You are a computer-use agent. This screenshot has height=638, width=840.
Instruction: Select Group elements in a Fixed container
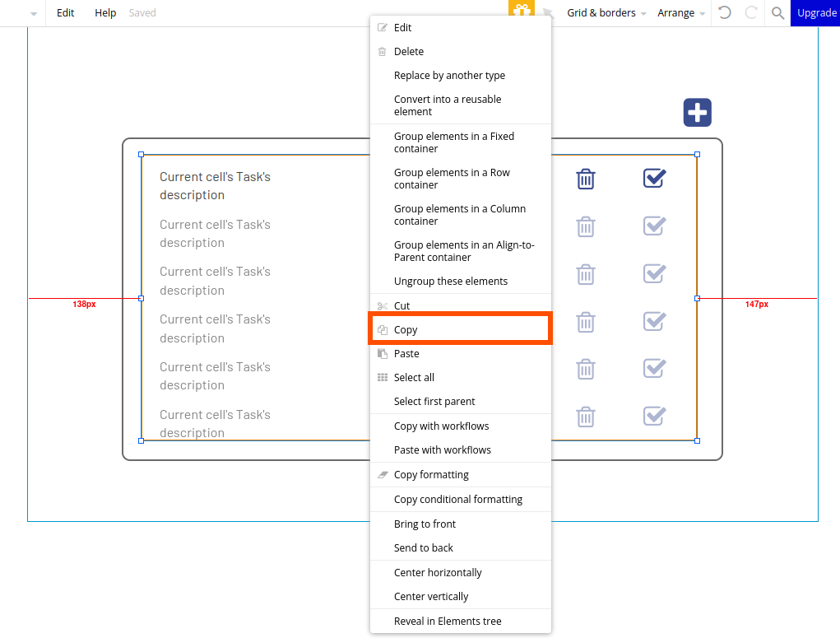point(460,142)
